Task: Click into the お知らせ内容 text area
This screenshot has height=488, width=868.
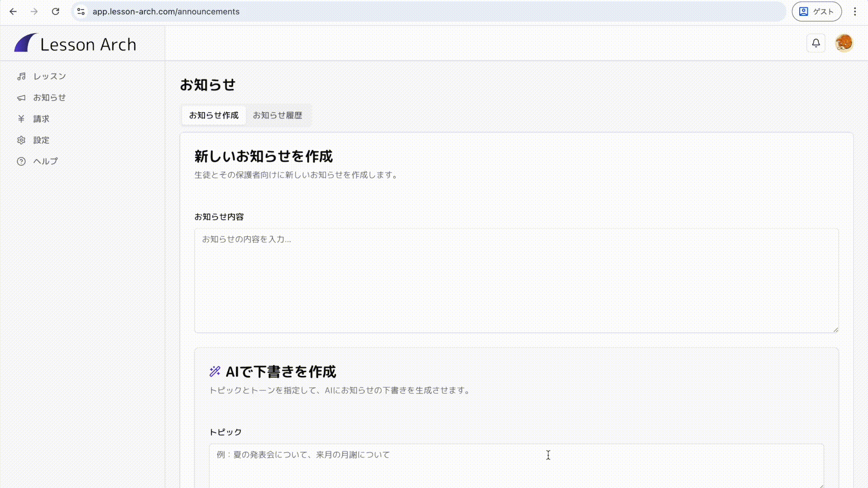Action: click(516, 280)
